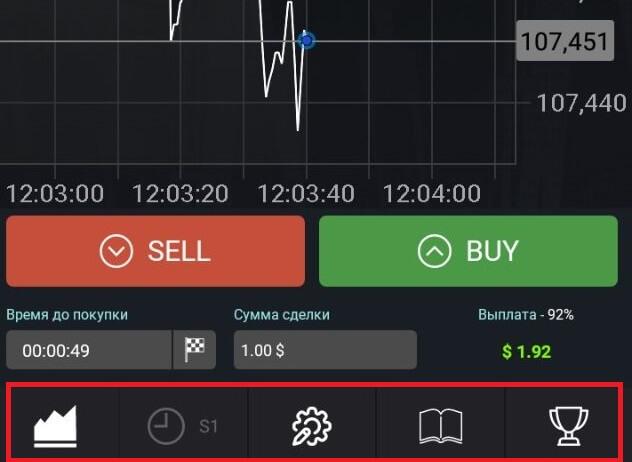Click the 00:00:49 time field
Viewport: 632px width, 462px height.
pyautogui.click(x=89, y=351)
